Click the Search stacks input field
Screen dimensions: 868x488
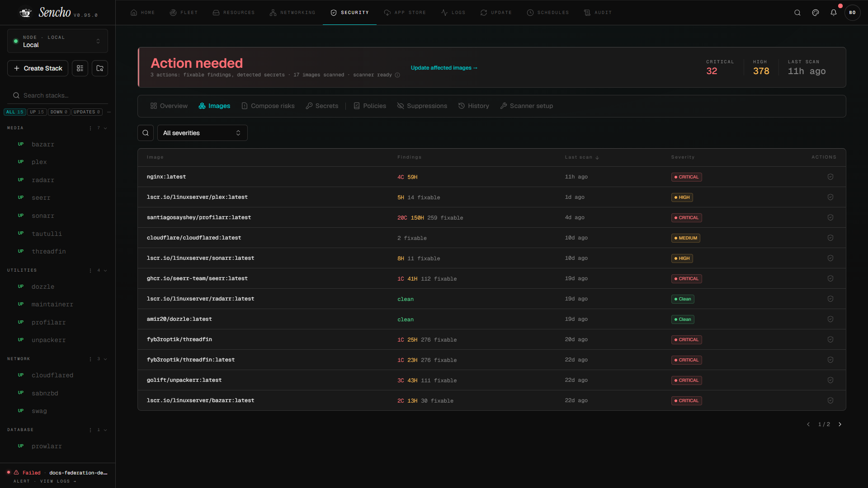57,95
